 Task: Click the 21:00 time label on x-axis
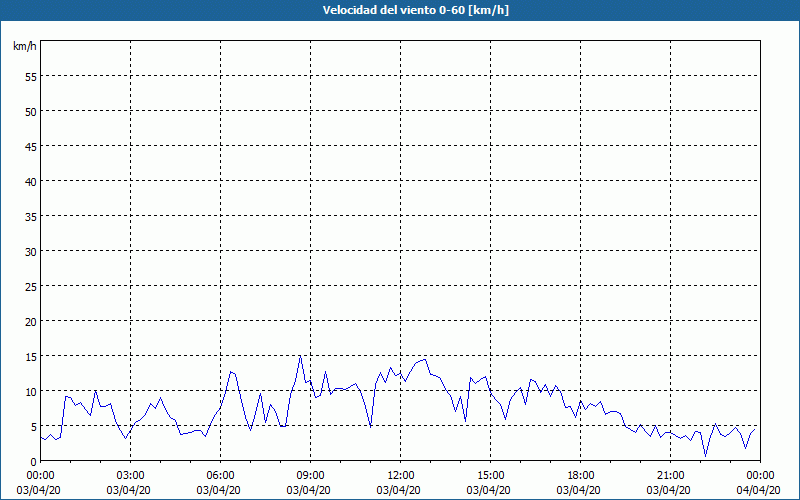(x=670, y=475)
